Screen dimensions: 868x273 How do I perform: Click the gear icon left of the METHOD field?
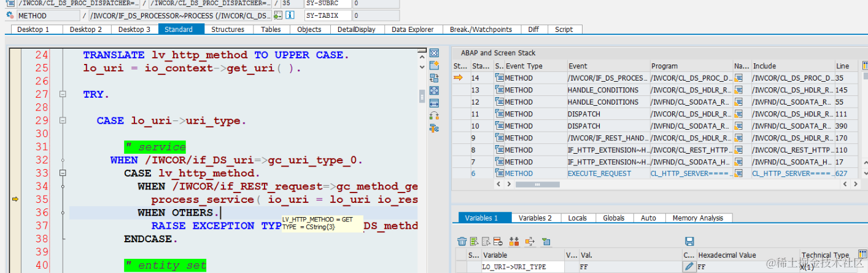click(x=10, y=15)
